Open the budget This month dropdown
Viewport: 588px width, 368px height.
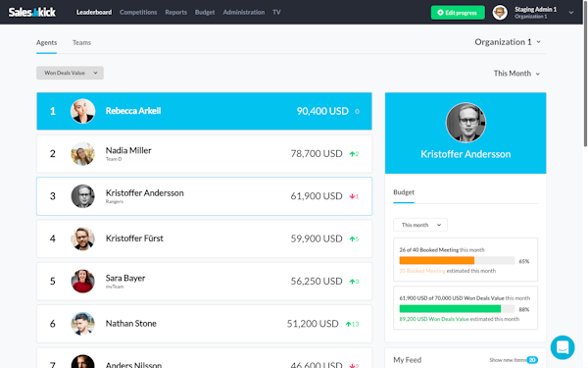[x=420, y=225]
